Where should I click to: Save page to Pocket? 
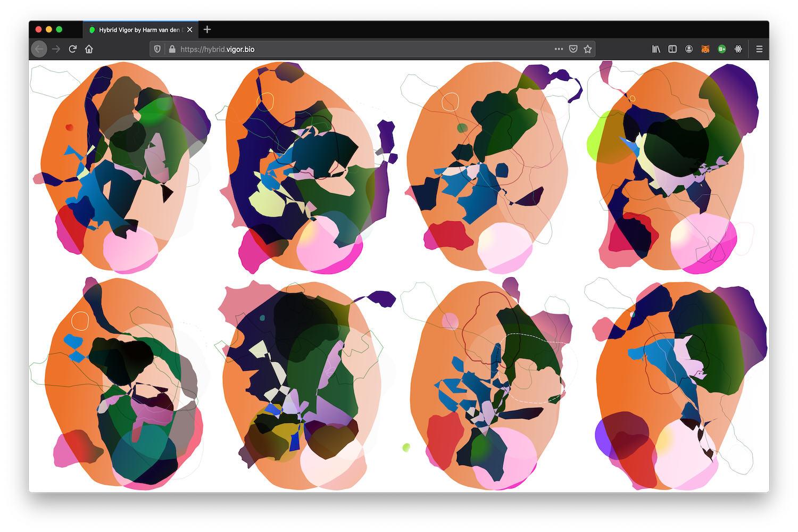click(573, 49)
